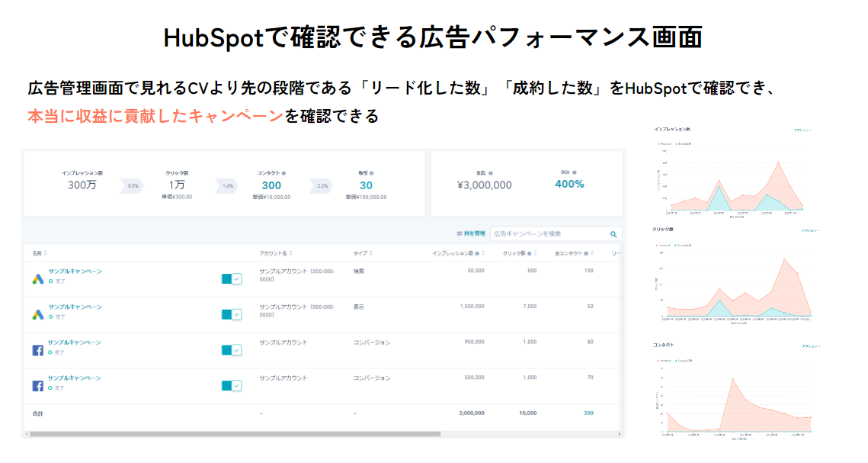The width and height of the screenshot is (868, 463).
Task: Click the 300 total contacts in 合計 row
Action: [x=588, y=413]
